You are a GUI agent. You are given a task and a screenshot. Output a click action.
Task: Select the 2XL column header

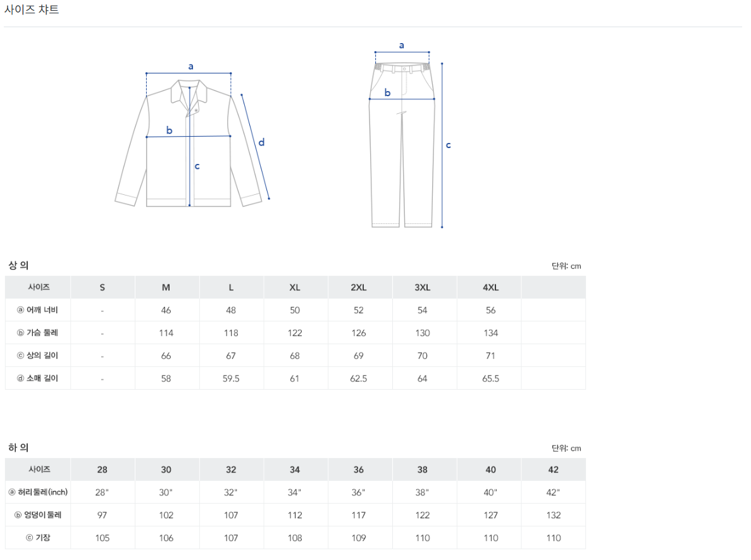[359, 287]
